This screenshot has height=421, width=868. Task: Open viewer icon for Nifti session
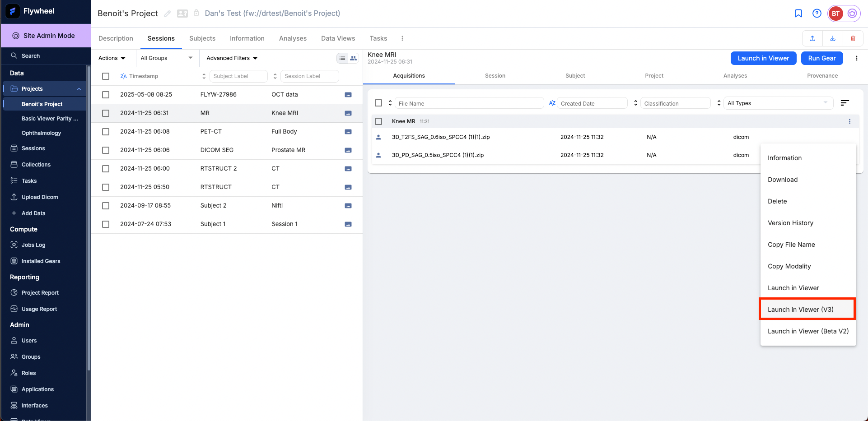tap(348, 206)
